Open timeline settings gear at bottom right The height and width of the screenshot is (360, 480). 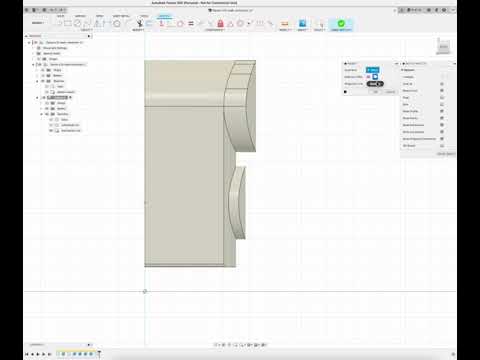coord(453,354)
